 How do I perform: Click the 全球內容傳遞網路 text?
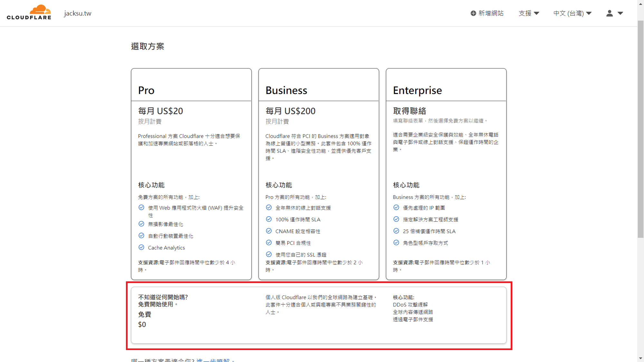pos(413,312)
